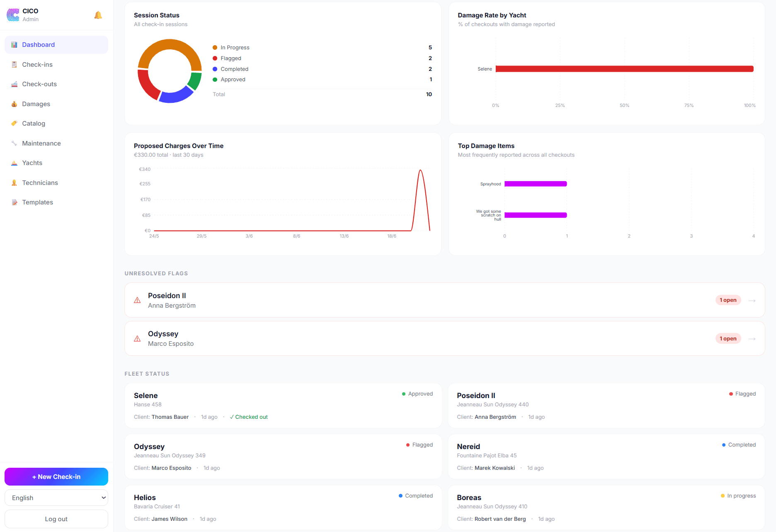Click client name James Wilson
The width and height of the screenshot is (776, 532).
[x=170, y=519]
